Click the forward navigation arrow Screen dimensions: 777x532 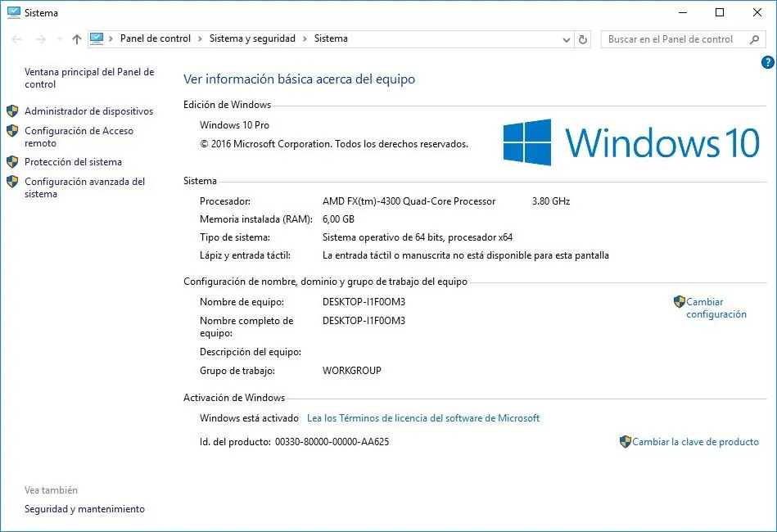(x=41, y=39)
